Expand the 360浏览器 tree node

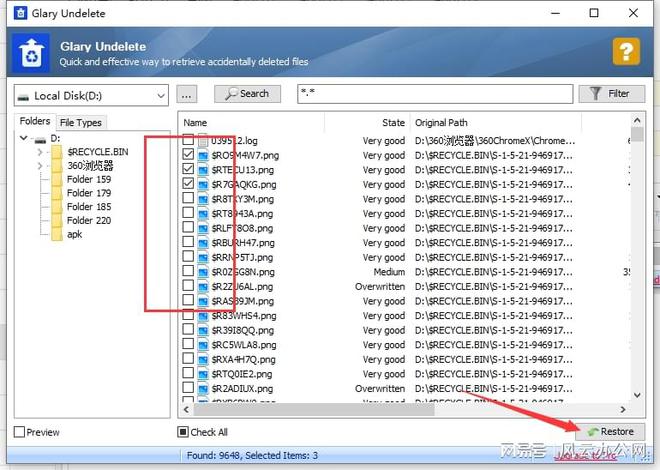40,166
